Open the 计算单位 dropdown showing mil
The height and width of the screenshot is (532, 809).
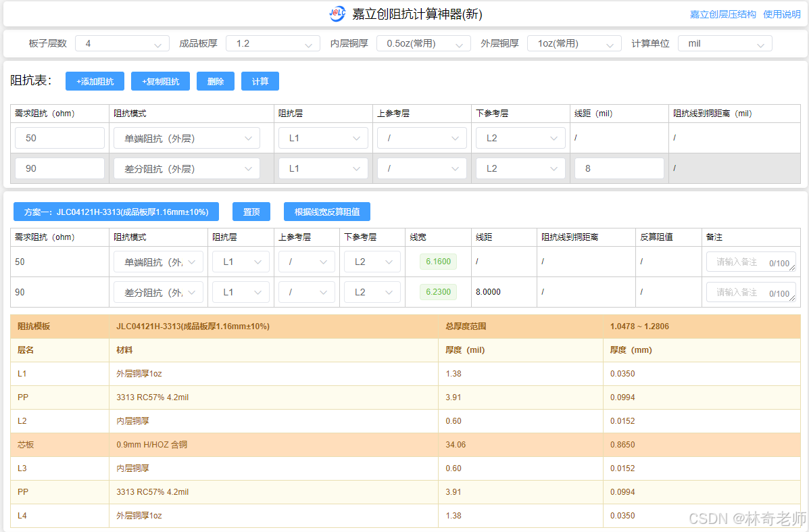pyautogui.click(x=725, y=43)
